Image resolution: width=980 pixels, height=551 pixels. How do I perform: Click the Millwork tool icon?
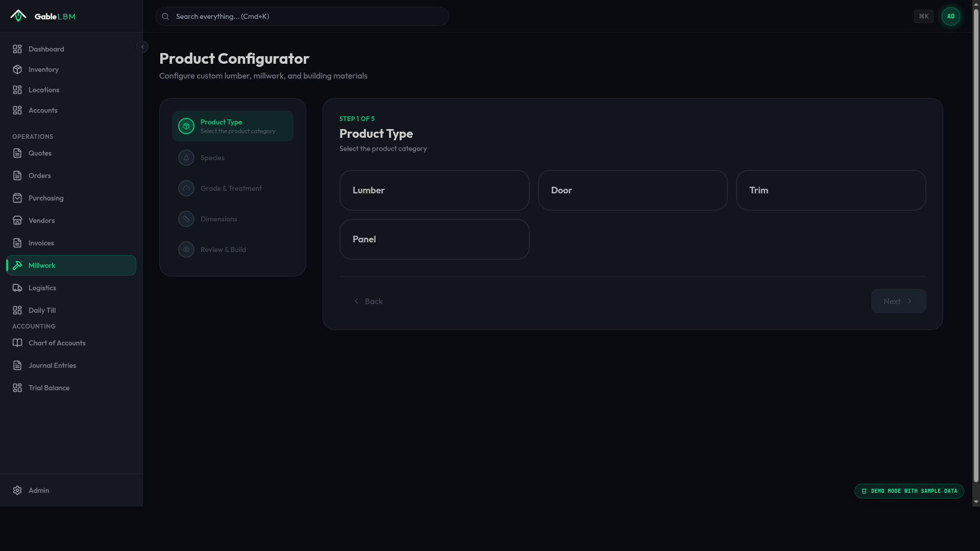coord(17,265)
